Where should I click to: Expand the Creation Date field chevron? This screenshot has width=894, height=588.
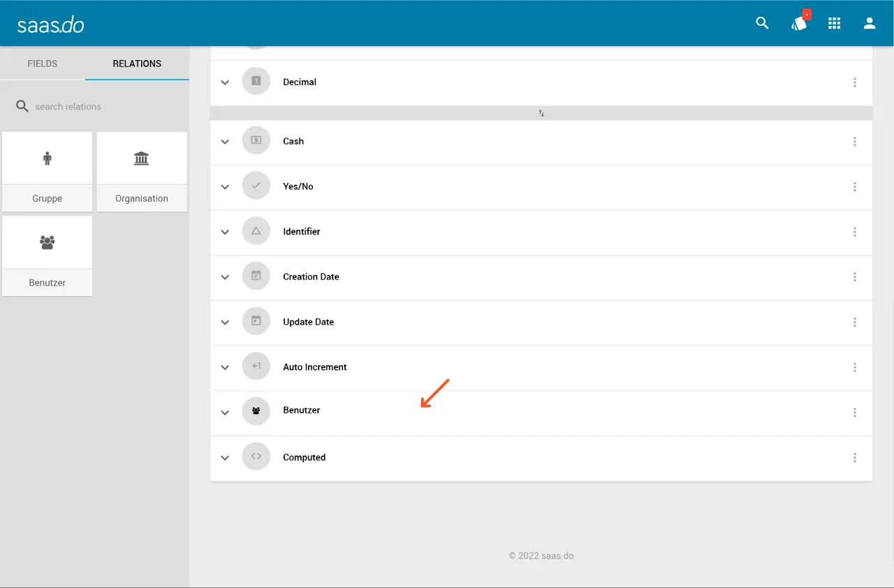(225, 277)
